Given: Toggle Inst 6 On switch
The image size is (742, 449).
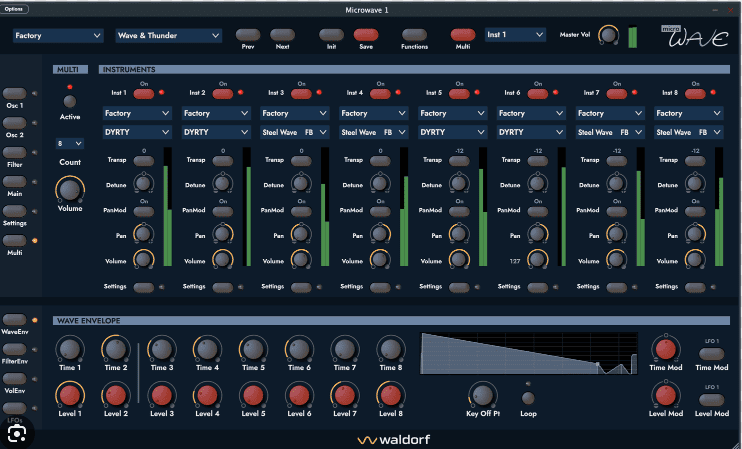Looking at the screenshot, I should pos(538,93).
